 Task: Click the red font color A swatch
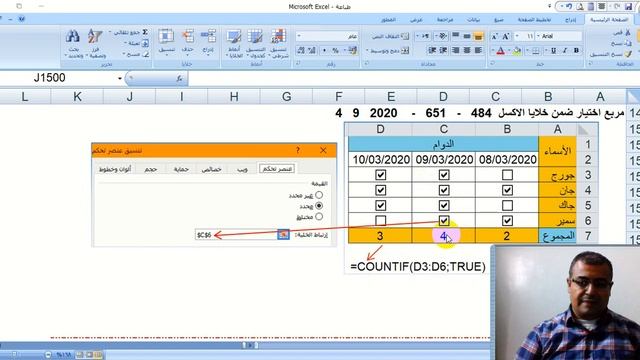pyautogui.click(x=501, y=51)
